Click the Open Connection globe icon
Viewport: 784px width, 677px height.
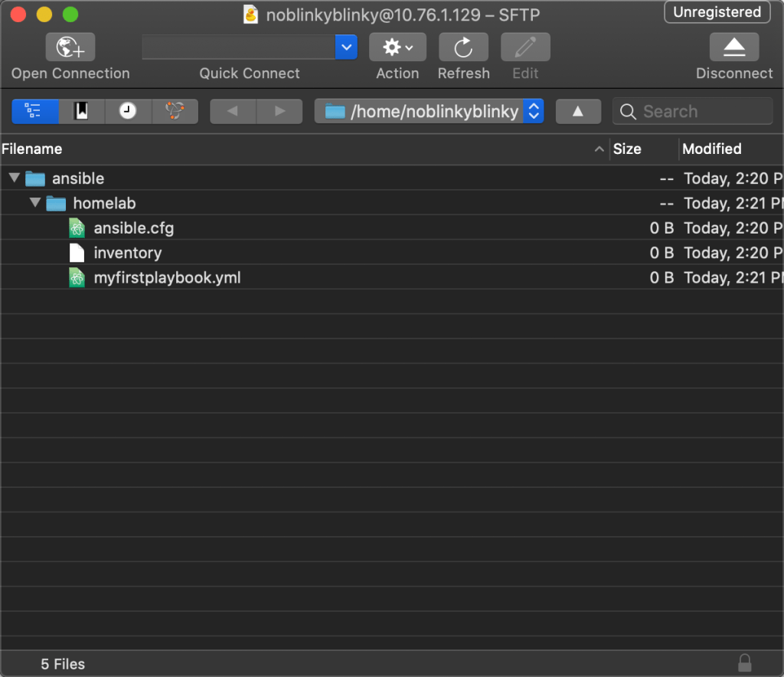coord(70,47)
